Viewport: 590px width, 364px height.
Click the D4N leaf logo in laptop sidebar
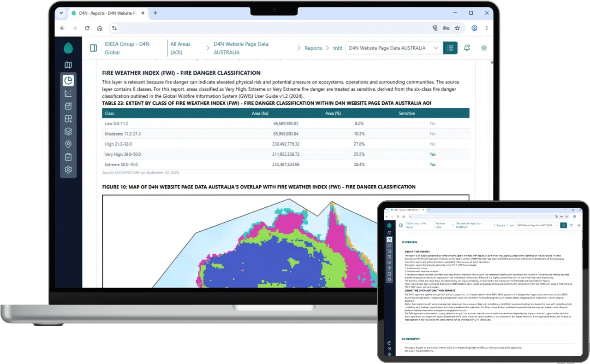[x=68, y=48]
